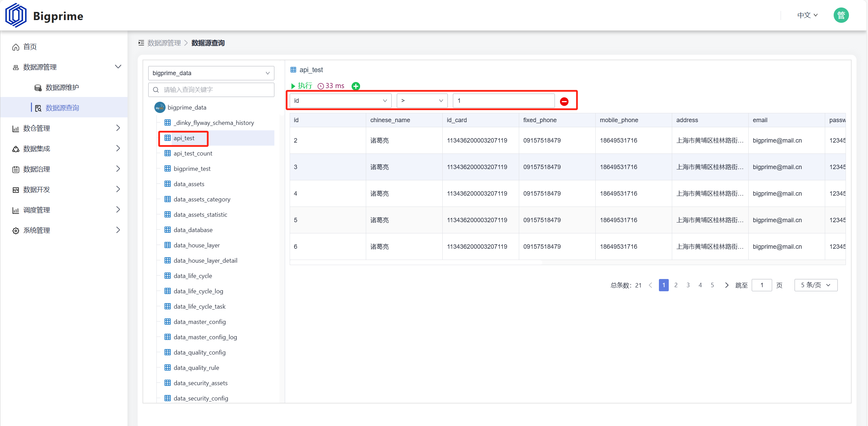Expand the 数据开发 menu chevron

118,189
